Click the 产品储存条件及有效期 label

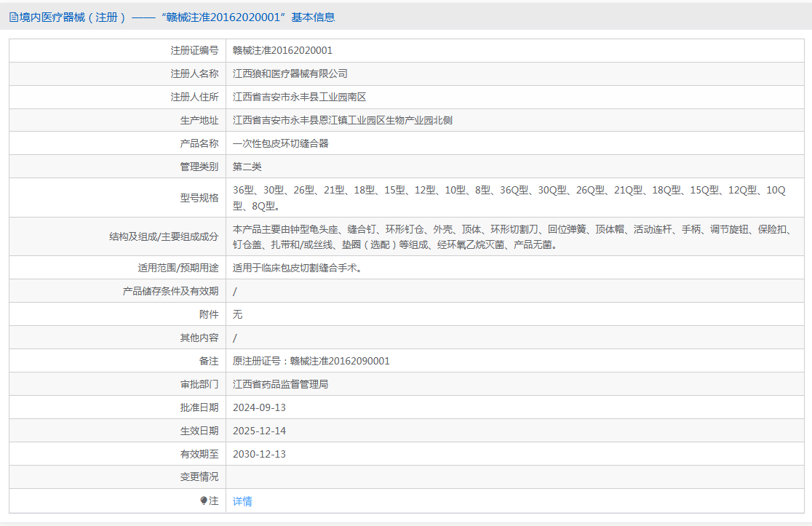pos(170,291)
